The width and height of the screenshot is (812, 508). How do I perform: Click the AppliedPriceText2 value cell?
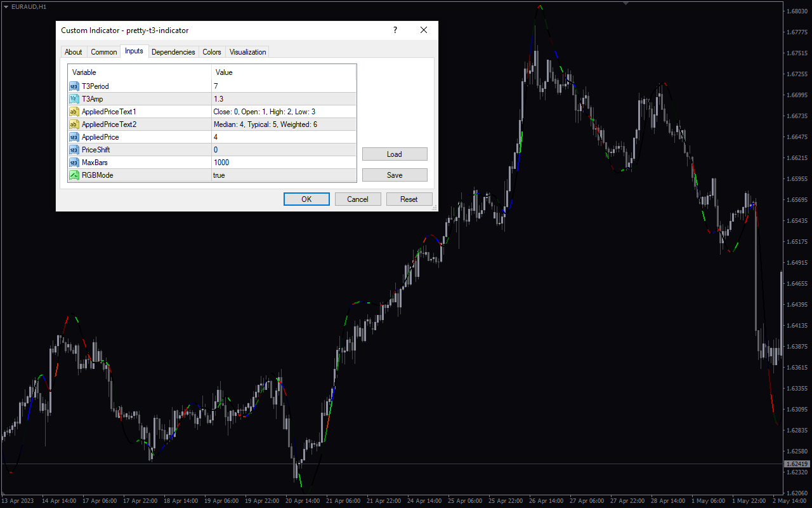[x=284, y=124]
